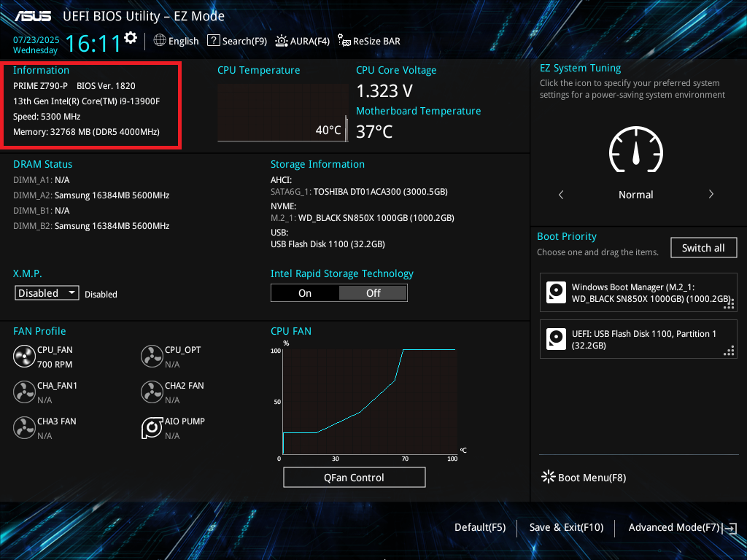Click the CPU fan curve graph

click(x=370, y=402)
